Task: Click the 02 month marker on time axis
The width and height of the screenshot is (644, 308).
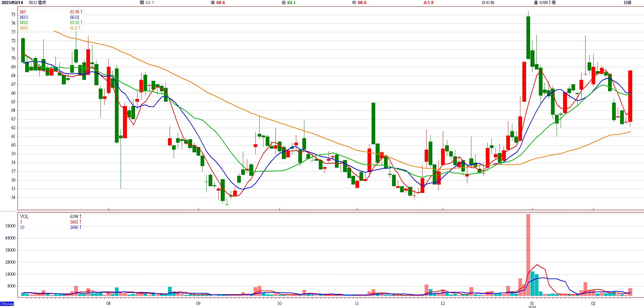Action: tap(593, 304)
